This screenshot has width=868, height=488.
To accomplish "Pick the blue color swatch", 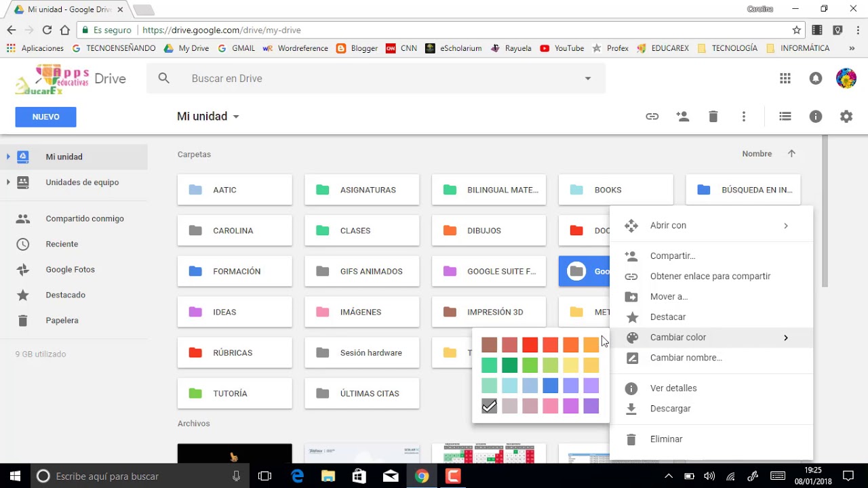I will [x=551, y=386].
